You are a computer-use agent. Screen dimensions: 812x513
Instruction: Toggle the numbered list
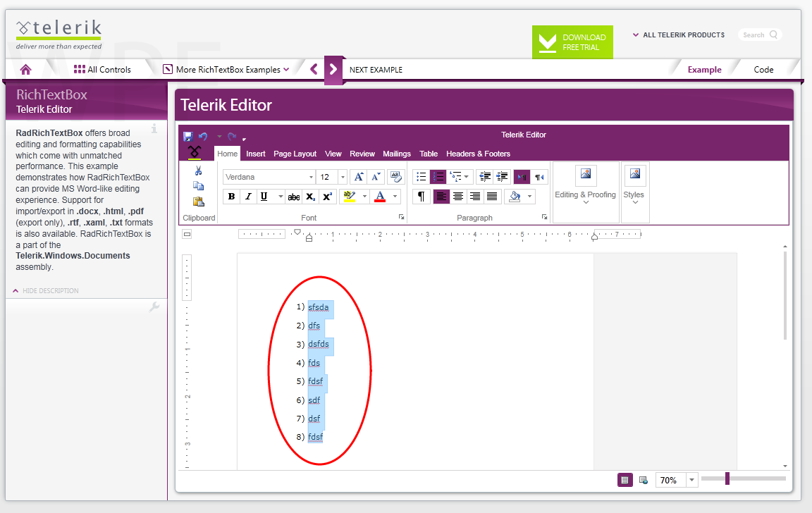(x=438, y=177)
